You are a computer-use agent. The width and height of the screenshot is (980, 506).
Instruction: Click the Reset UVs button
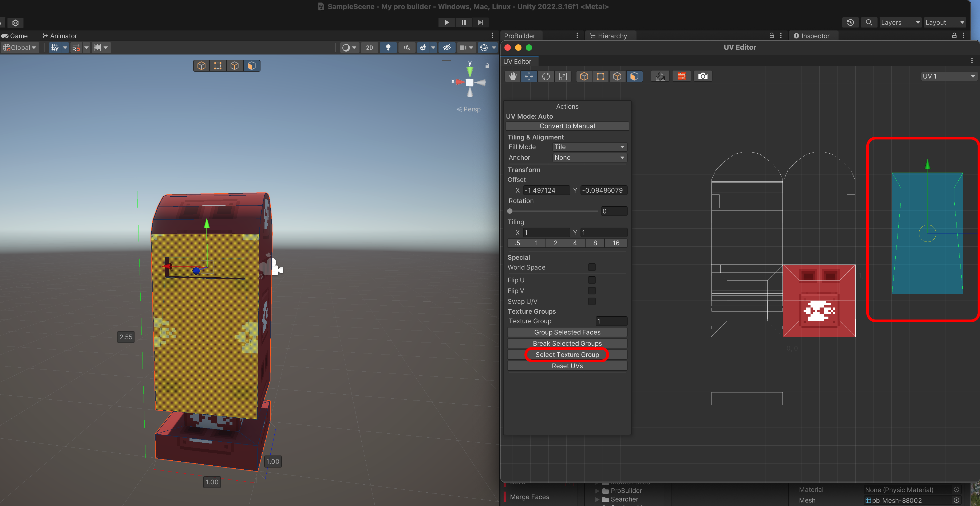pyautogui.click(x=567, y=366)
